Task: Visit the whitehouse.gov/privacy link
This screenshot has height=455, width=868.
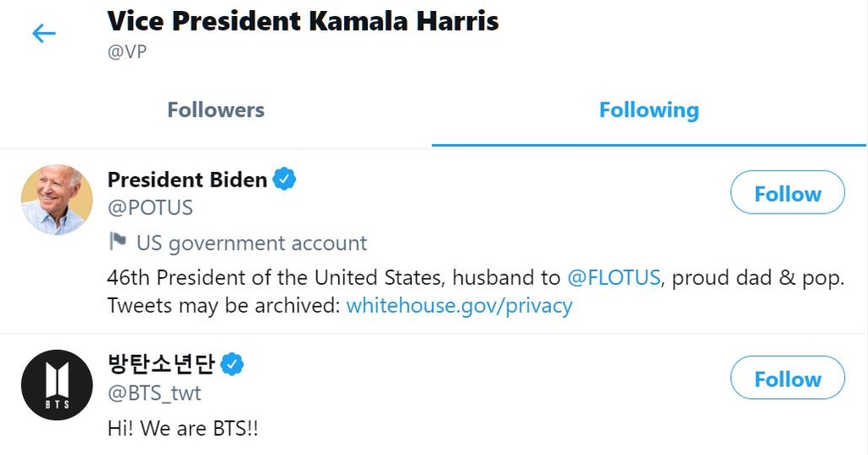Action: point(459,306)
